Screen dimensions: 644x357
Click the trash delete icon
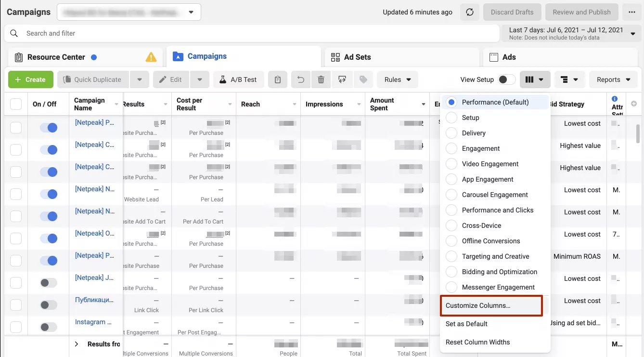[322, 79]
